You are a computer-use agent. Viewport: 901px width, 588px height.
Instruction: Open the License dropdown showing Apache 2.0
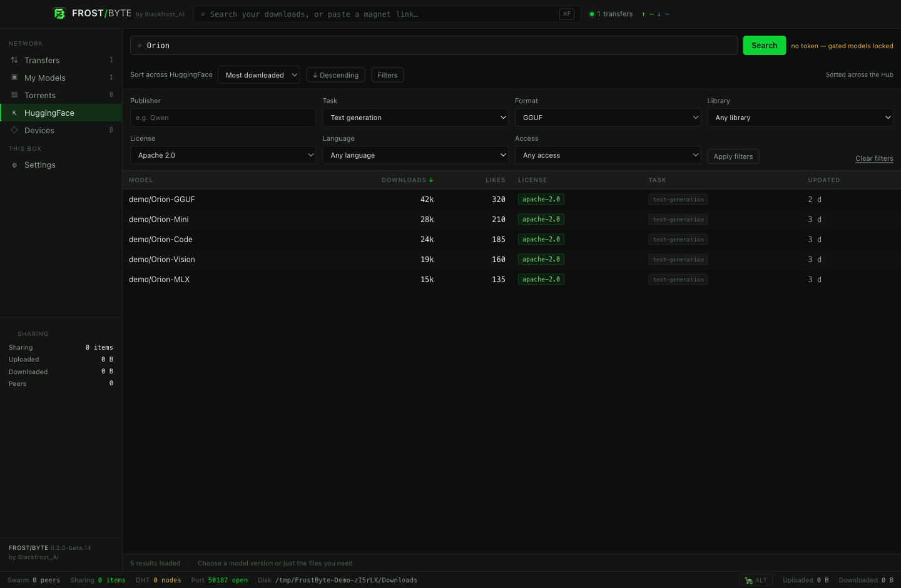coord(223,155)
